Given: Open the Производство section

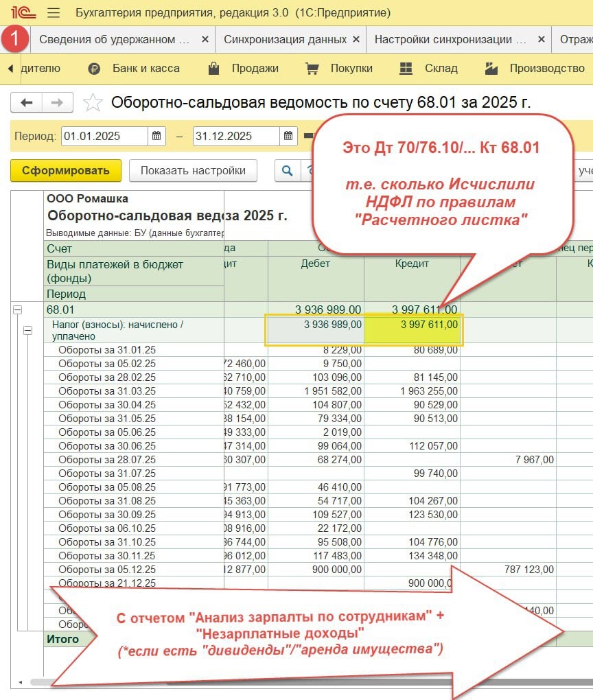Looking at the screenshot, I should (x=547, y=69).
